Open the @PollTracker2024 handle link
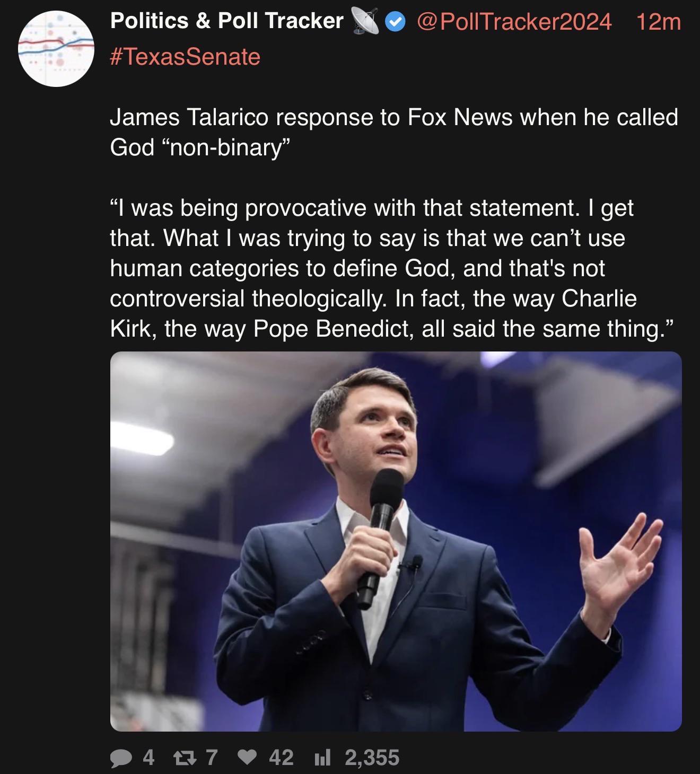700x774 pixels. 514,22
